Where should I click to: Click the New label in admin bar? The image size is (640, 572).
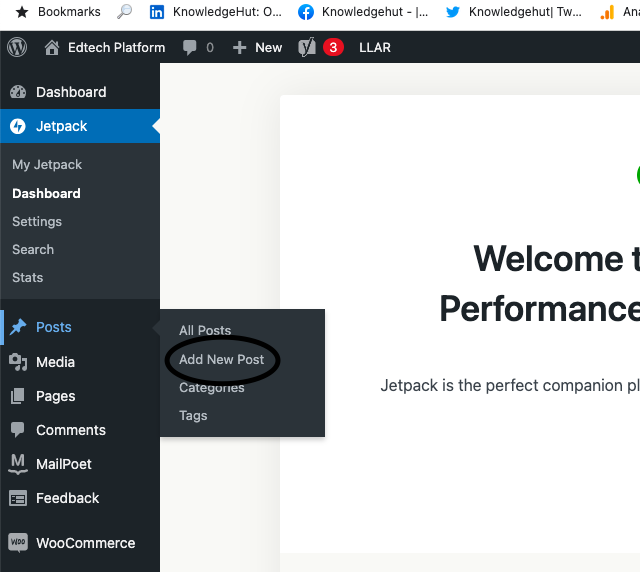[269, 48]
